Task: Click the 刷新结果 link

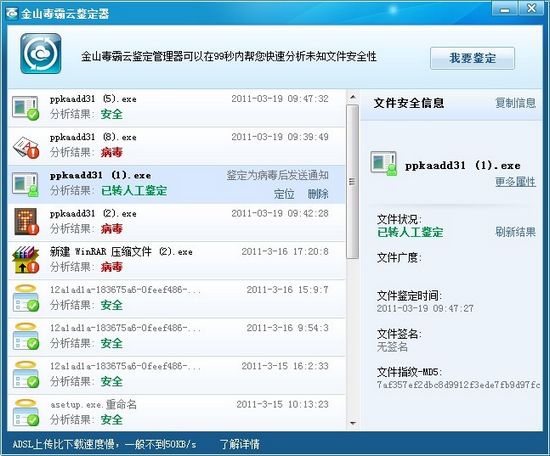Action: coord(515,232)
